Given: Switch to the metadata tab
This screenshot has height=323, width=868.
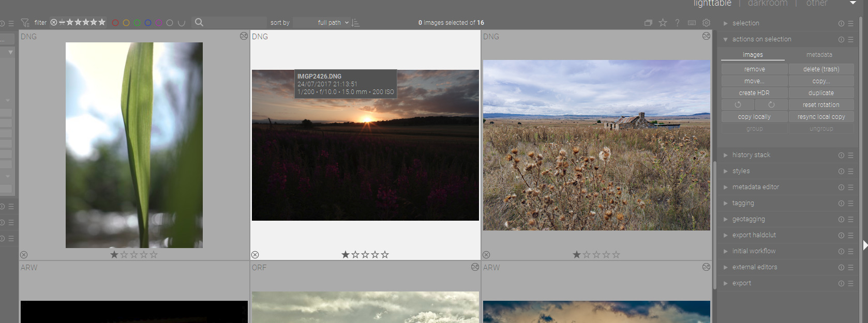Looking at the screenshot, I should tap(819, 55).
